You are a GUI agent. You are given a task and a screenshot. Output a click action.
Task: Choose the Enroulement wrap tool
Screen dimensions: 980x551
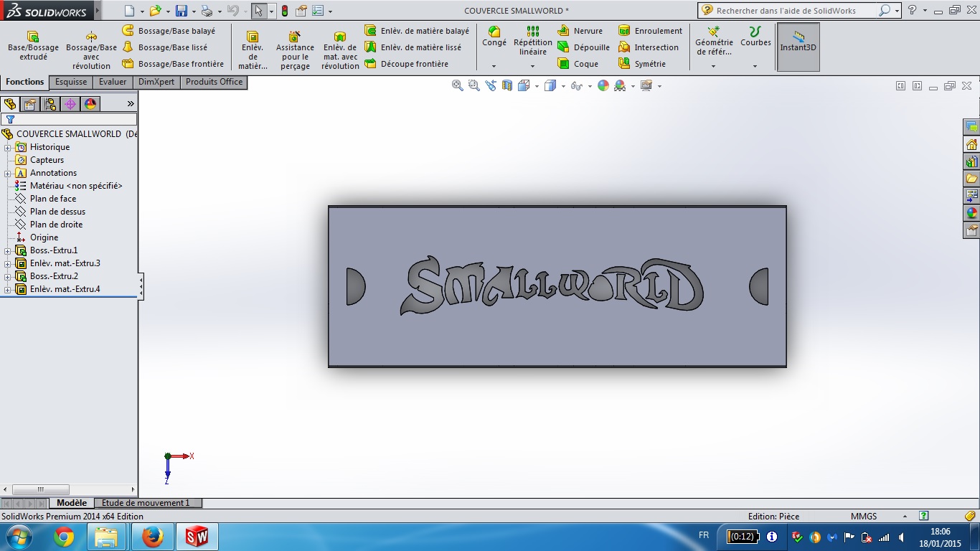coord(650,31)
